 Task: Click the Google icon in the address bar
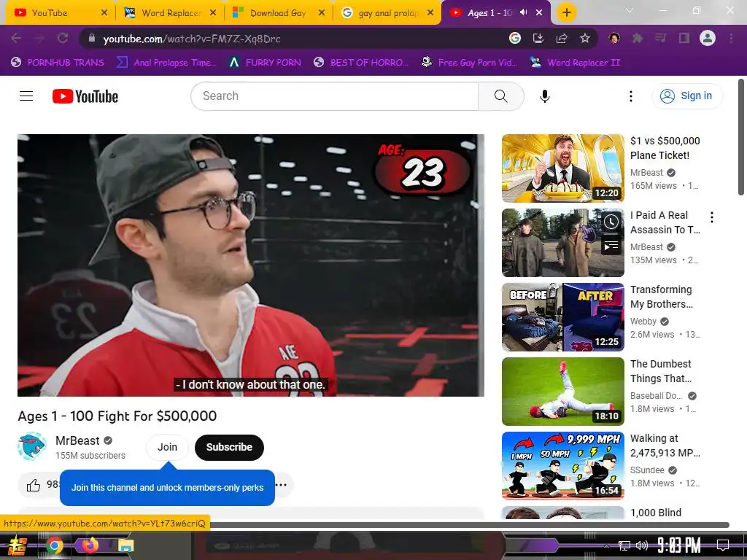coord(514,38)
